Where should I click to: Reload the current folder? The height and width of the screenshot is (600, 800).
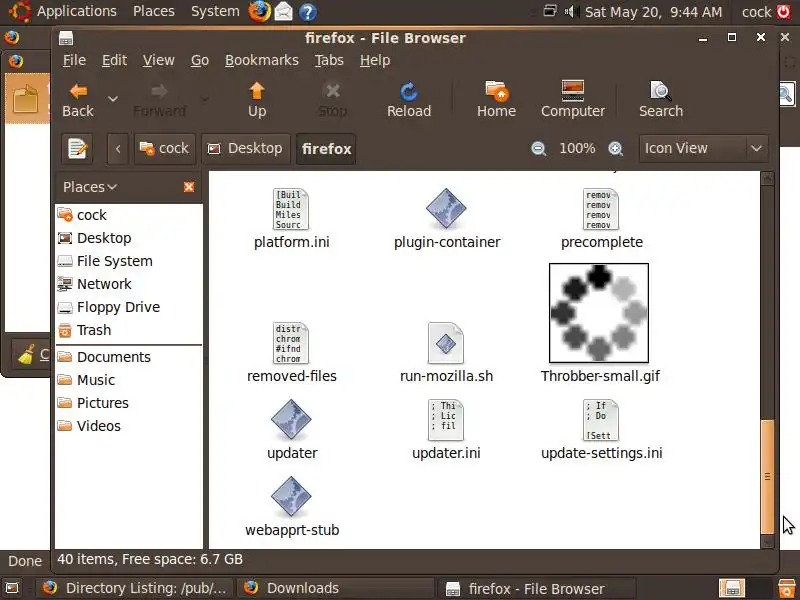(409, 100)
